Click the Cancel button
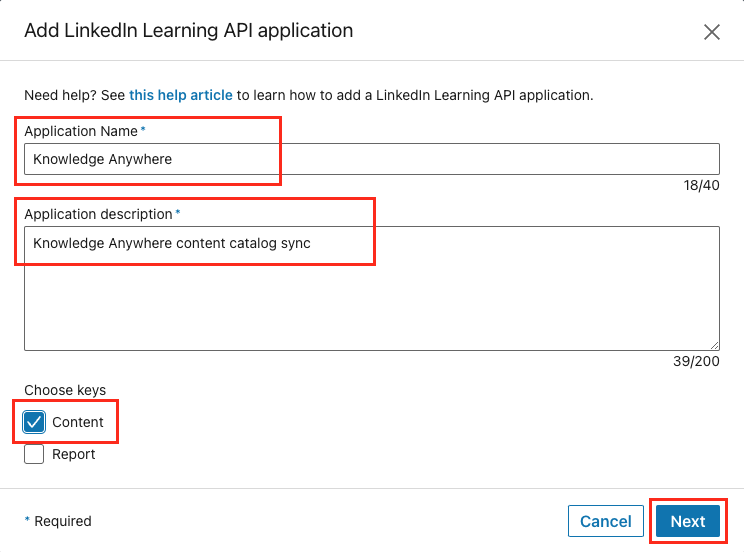 pos(605,521)
